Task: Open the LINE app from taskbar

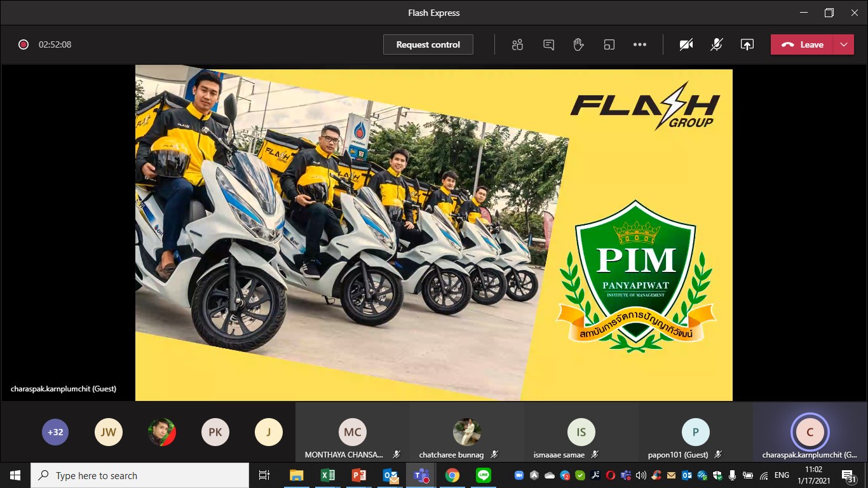Action: (x=484, y=475)
